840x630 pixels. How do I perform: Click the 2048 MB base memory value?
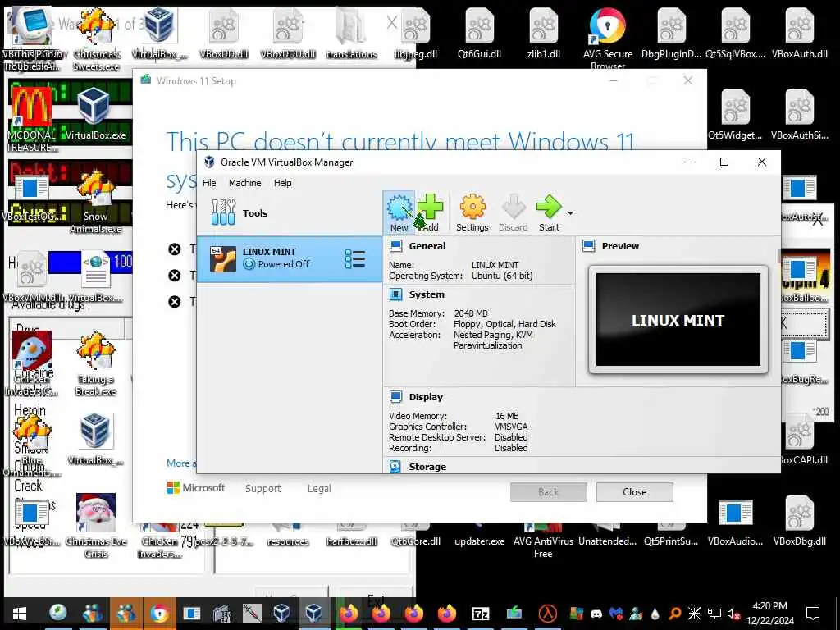pos(471,313)
